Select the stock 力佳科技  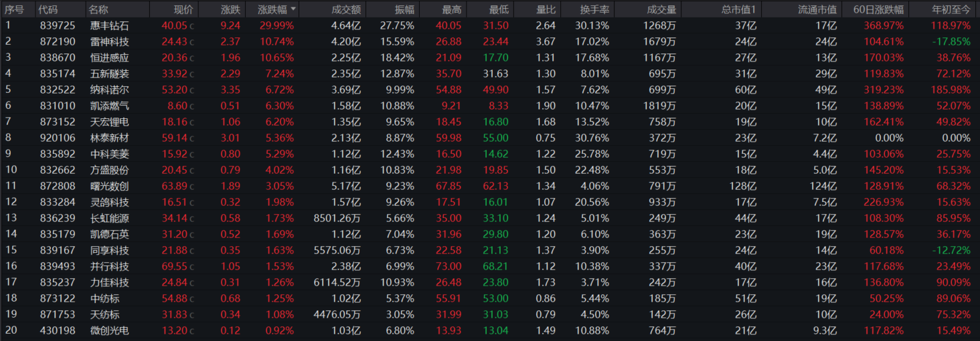point(110,282)
